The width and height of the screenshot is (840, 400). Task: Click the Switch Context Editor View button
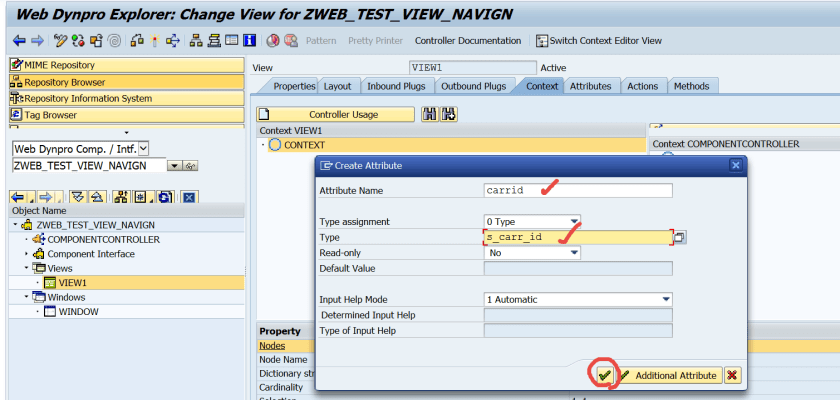coord(599,41)
